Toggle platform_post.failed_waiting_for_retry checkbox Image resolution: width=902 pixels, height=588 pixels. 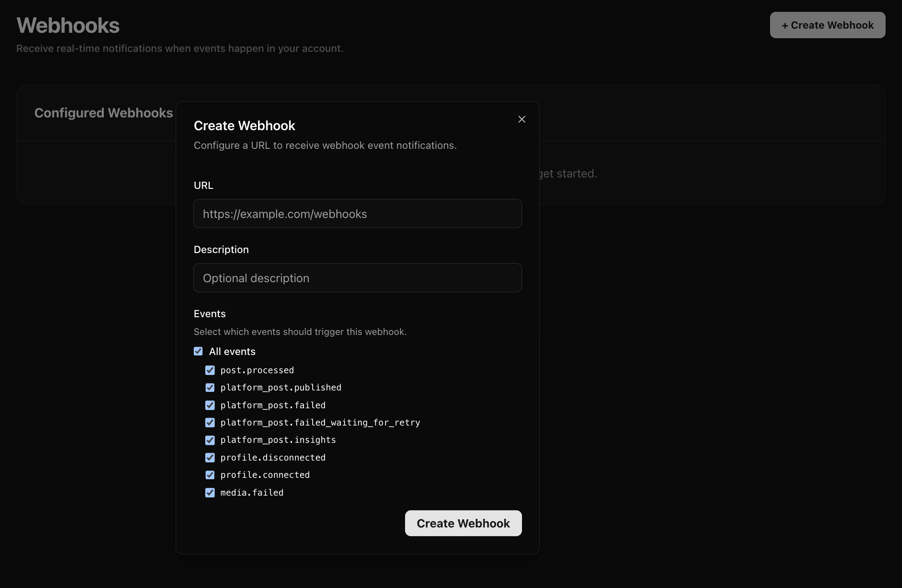pyautogui.click(x=210, y=423)
